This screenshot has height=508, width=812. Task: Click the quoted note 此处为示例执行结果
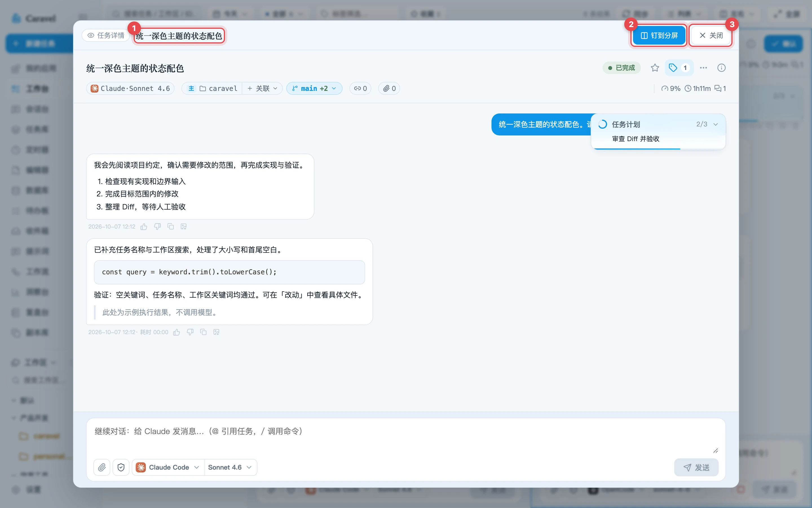160,312
